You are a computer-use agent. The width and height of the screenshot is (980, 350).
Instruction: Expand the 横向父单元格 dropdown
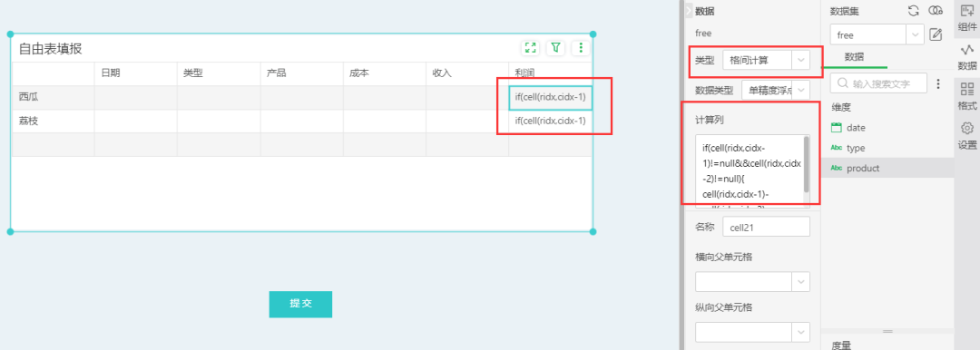(752, 282)
